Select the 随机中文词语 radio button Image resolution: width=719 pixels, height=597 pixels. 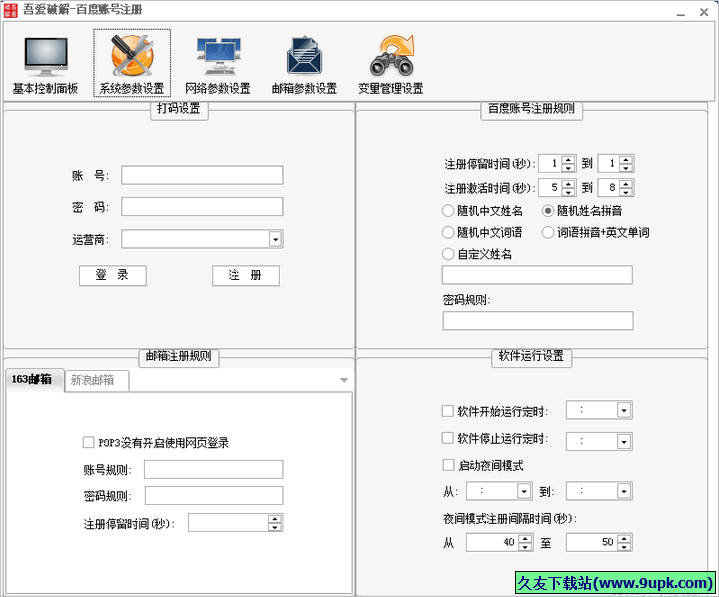[448, 232]
